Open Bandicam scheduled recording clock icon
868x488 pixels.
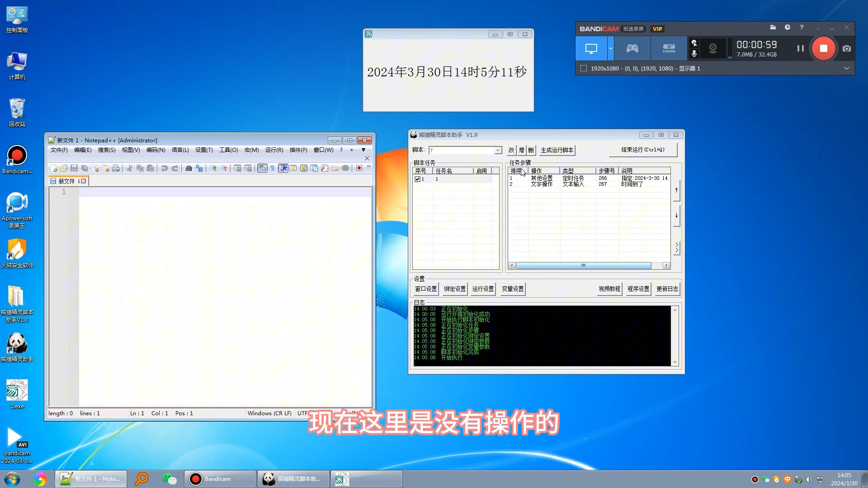click(788, 28)
